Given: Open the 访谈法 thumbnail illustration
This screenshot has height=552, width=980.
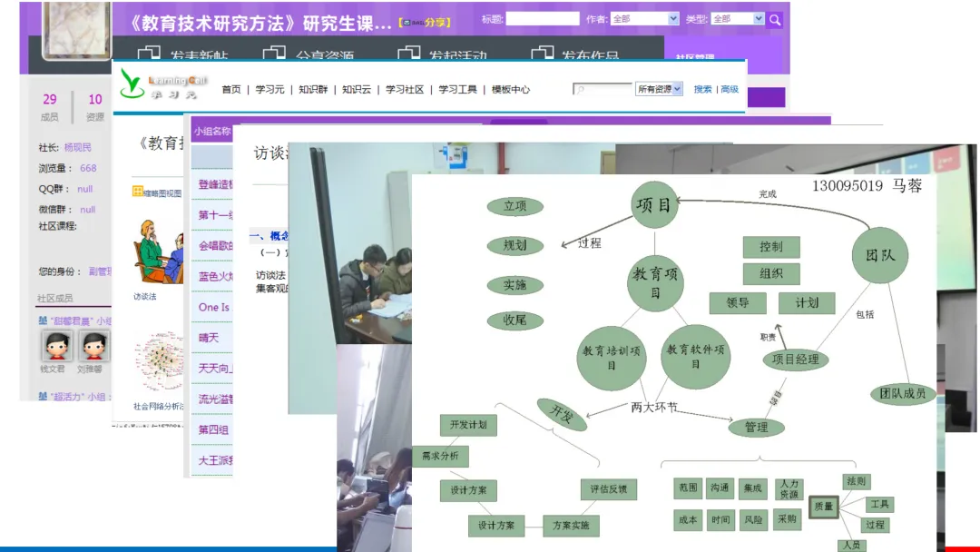Looking at the screenshot, I should [x=158, y=251].
